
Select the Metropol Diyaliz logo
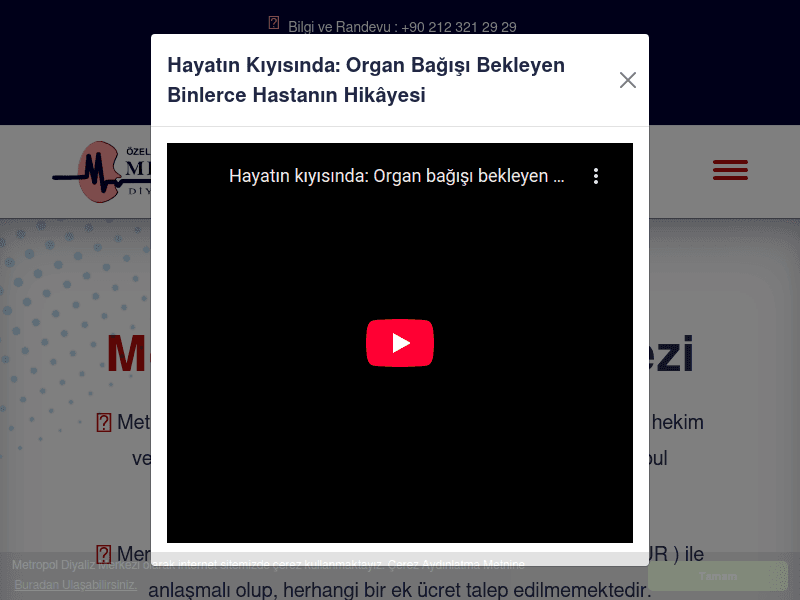point(110,172)
